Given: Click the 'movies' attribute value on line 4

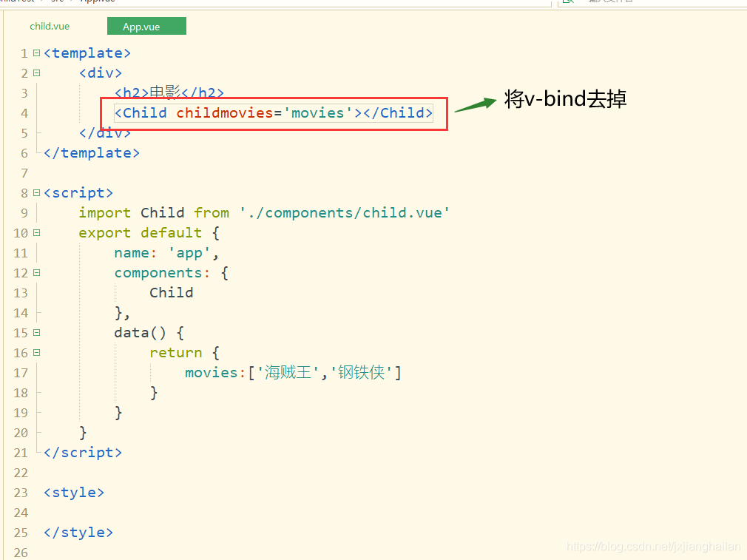Looking at the screenshot, I should point(318,113).
